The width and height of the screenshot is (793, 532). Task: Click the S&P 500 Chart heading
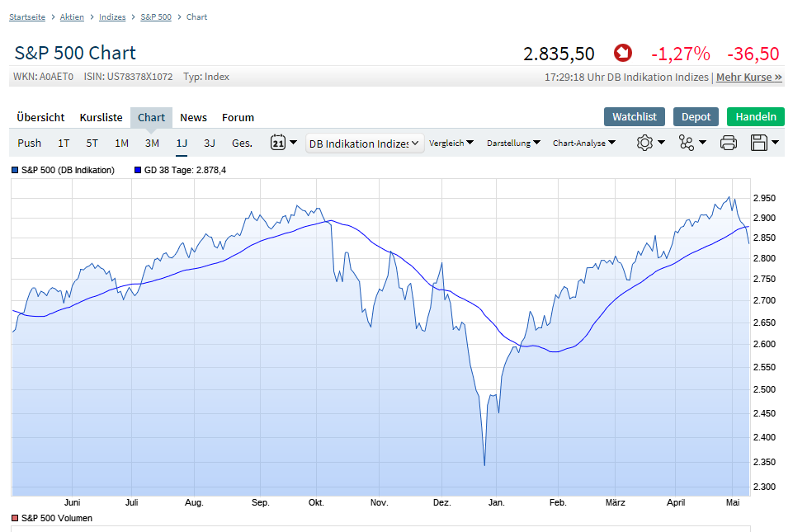(x=75, y=53)
